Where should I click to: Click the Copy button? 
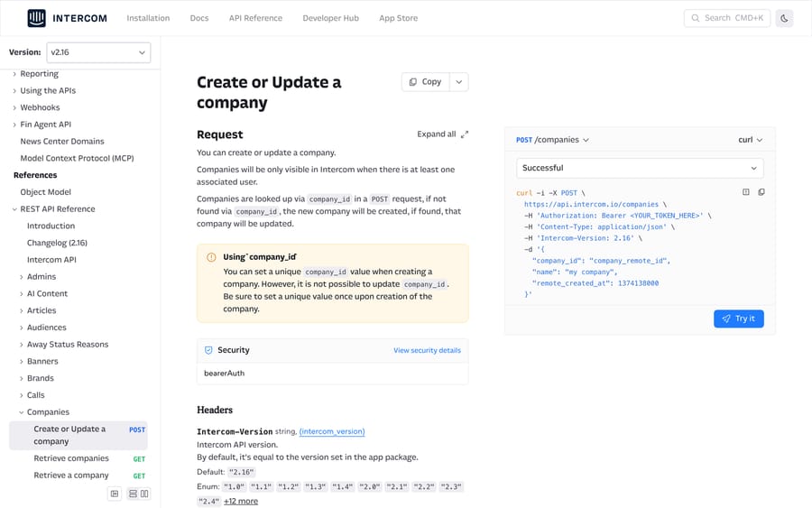[426, 82]
